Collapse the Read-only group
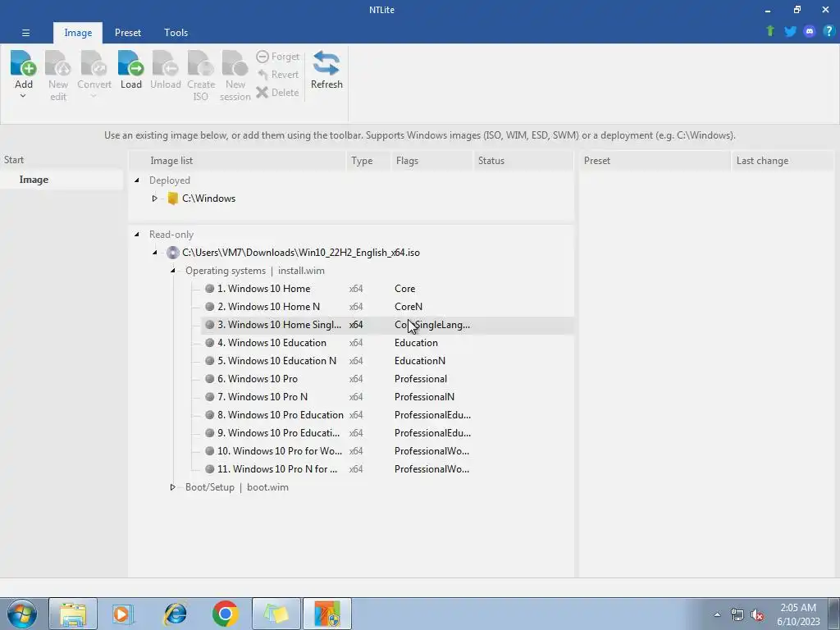 pos(137,234)
